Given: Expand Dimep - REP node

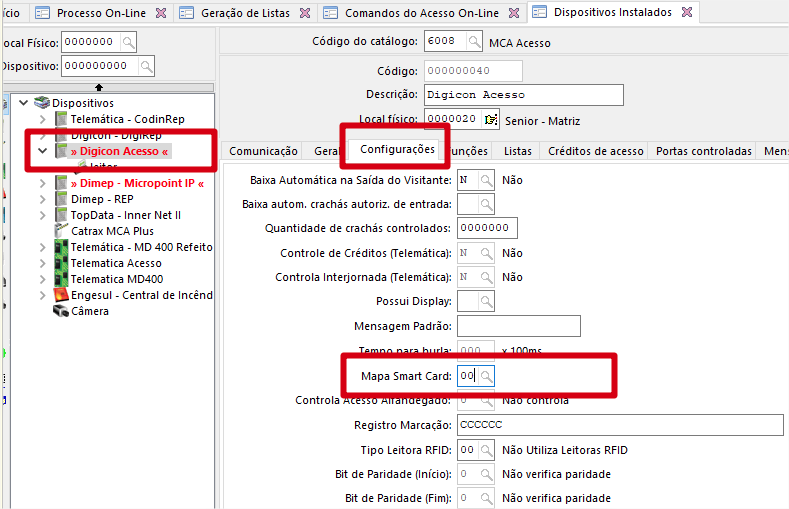Looking at the screenshot, I should (43, 199).
